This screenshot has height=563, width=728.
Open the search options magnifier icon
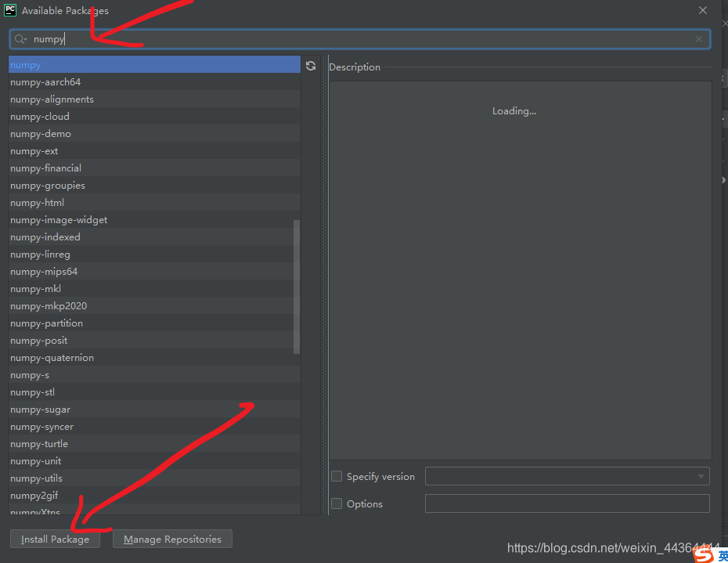click(20, 39)
